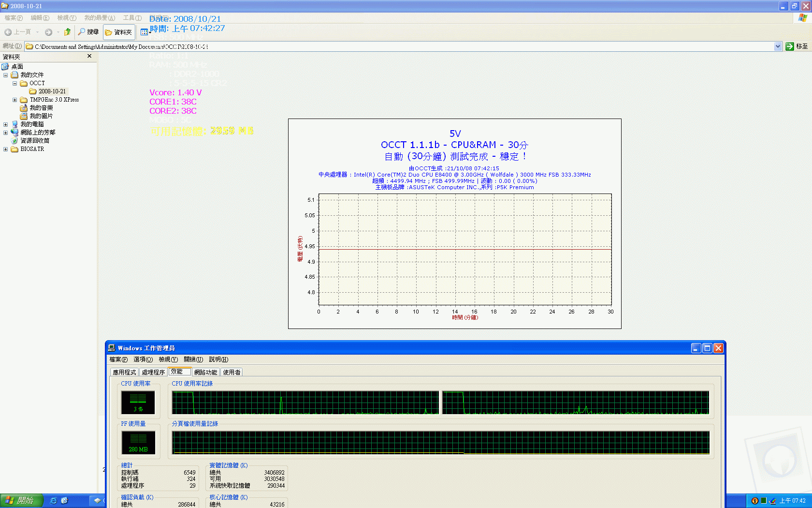Open Favorites (我的最愛) menu in Explorer
The height and width of the screenshot is (508, 812).
tap(100, 18)
